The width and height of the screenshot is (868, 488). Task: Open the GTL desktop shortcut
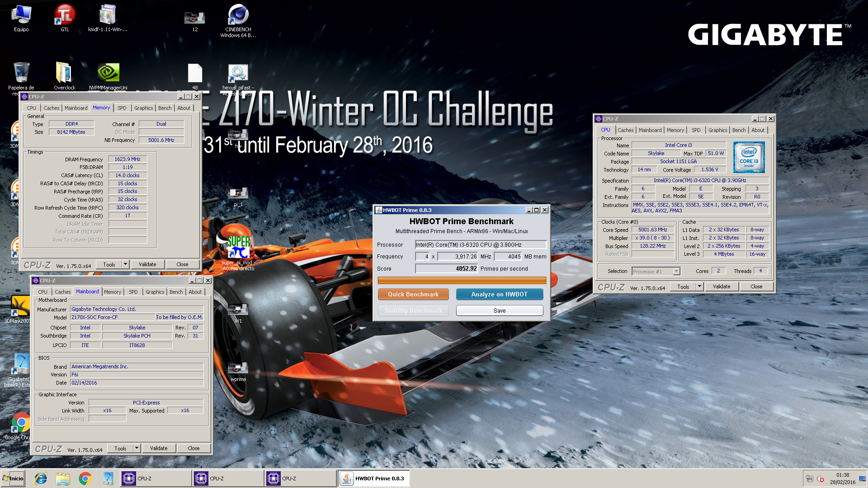pyautogui.click(x=65, y=19)
